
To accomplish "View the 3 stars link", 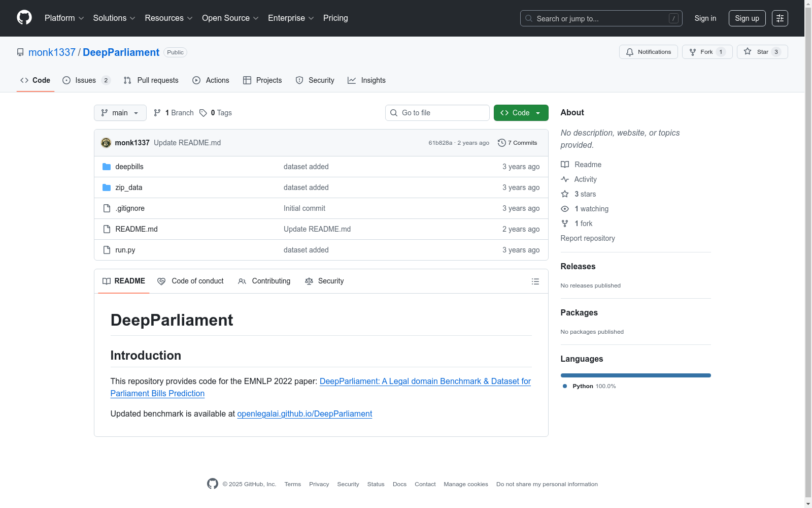I will (579, 194).
